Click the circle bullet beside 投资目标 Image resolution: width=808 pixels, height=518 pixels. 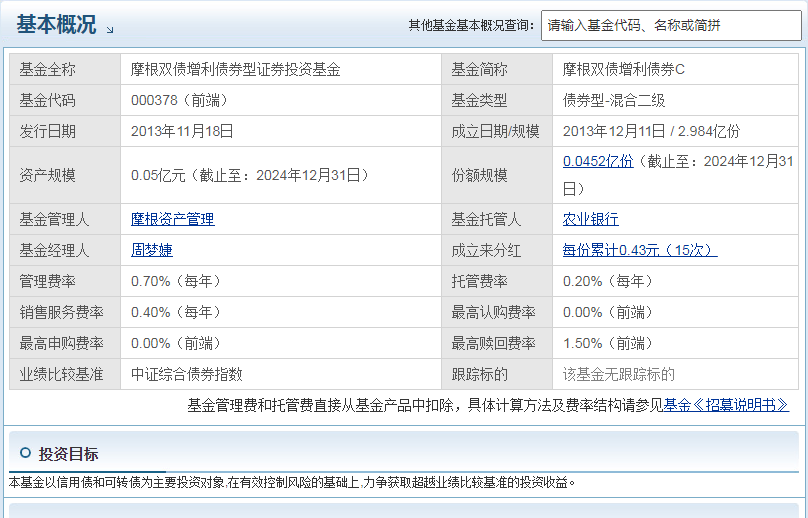point(25,453)
